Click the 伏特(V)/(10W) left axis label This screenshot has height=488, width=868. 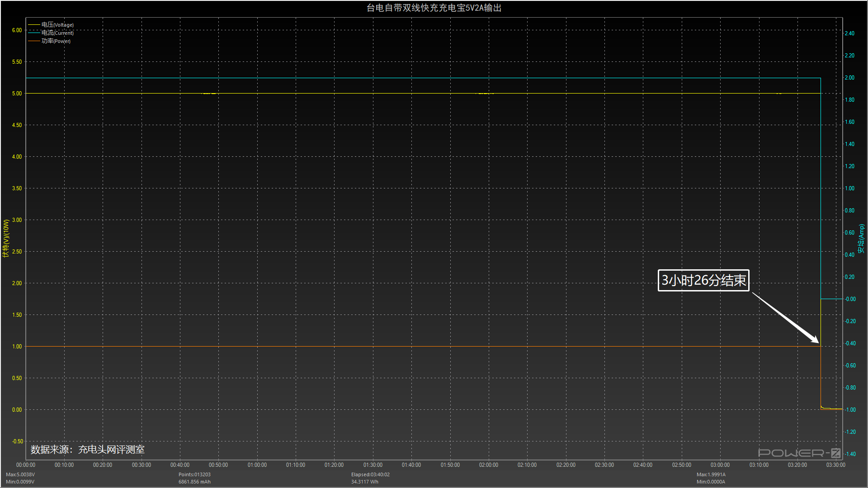click(6, 238)
